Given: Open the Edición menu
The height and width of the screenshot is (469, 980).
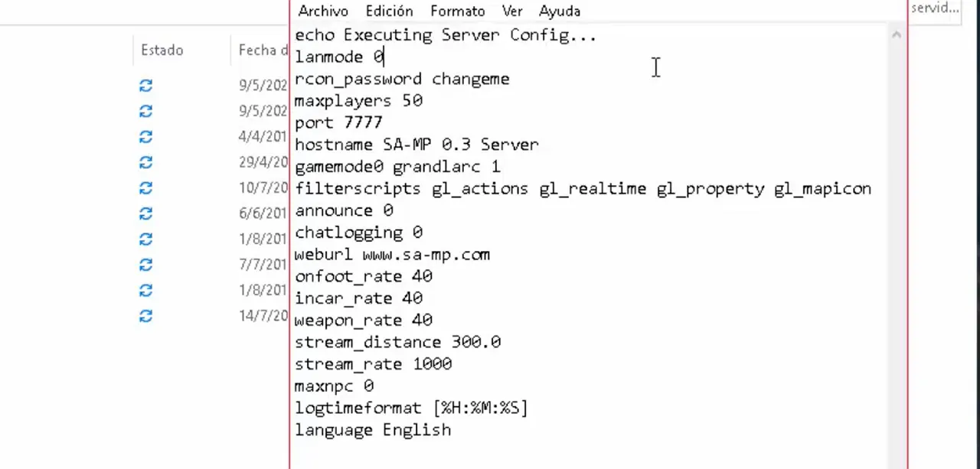Looking at the screenshot, I should (389, 11).
